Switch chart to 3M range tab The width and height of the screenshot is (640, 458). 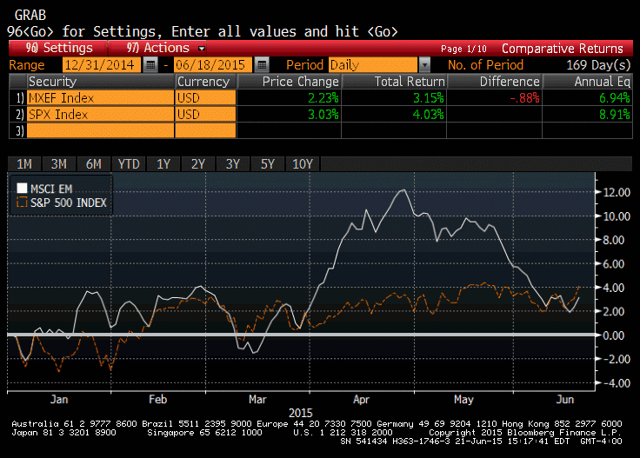pyautogui.click(x=59, y=164)
